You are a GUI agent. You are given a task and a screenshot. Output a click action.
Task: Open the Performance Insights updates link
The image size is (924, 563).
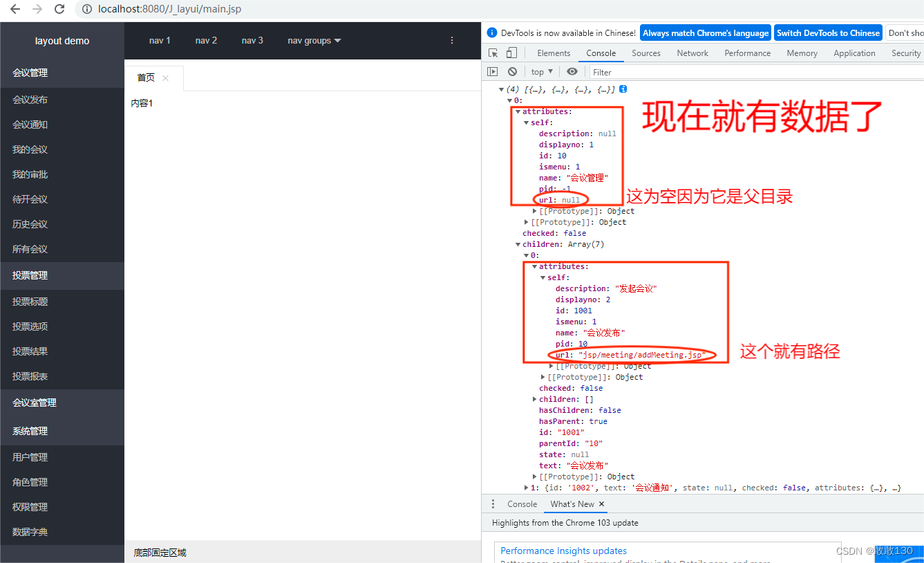564,551
